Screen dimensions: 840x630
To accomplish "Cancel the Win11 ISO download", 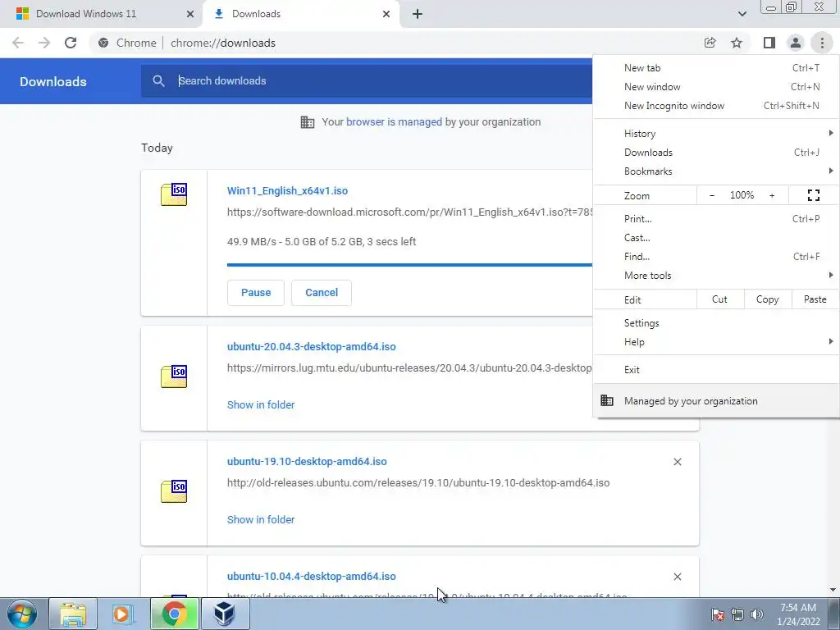I will (322, 293).
